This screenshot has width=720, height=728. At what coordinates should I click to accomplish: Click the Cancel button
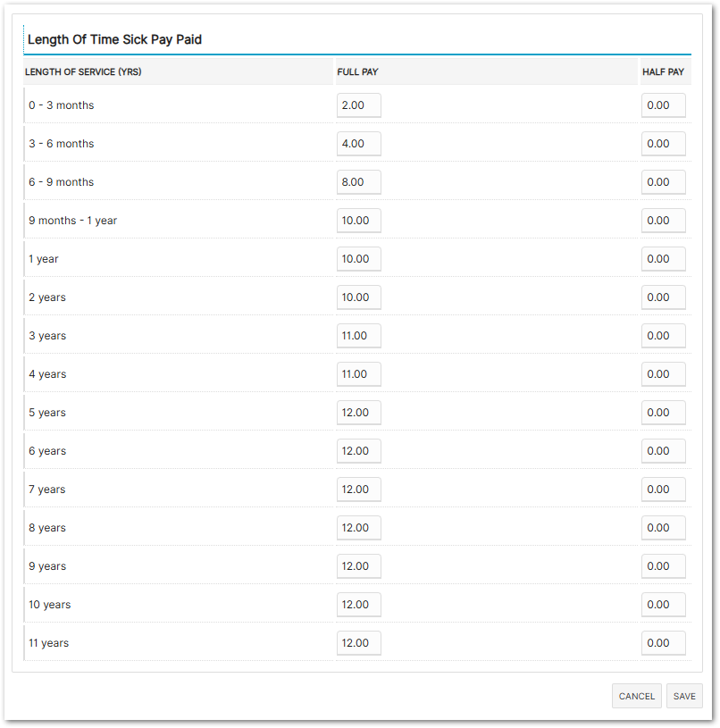pyautogui.click(x=637, y=696)
